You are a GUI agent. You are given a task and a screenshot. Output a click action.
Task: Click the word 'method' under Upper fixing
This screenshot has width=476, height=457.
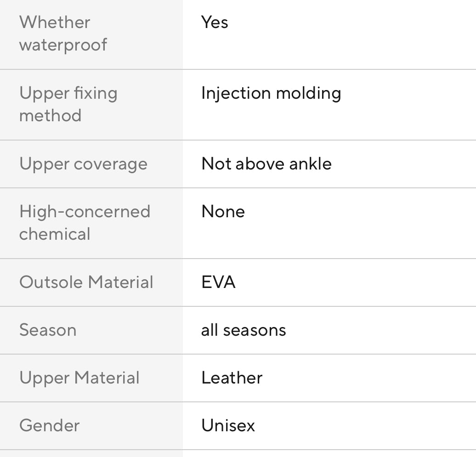[51, 116]
